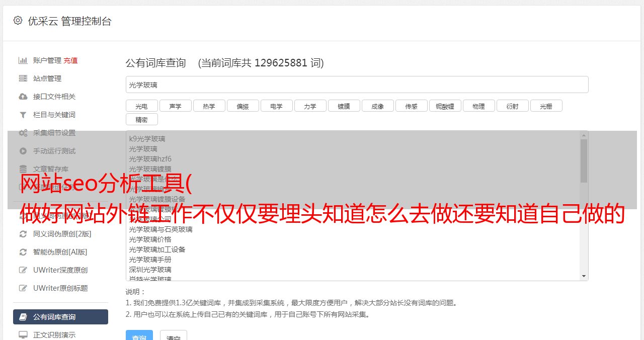The width and height of the screenshot is (644, 340).
Task: Open 同义词伪原创[2版] refresh icon
Action: tap(23, 234)
